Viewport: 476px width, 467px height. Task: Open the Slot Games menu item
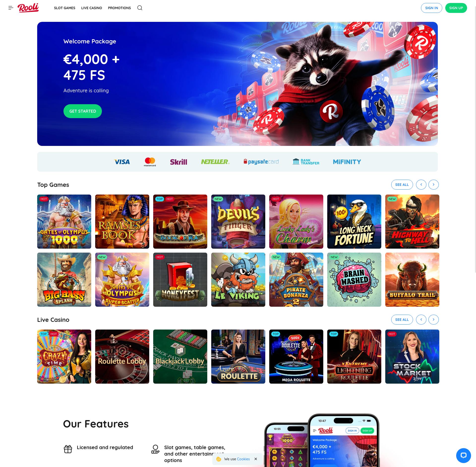(x=64, y=8)
